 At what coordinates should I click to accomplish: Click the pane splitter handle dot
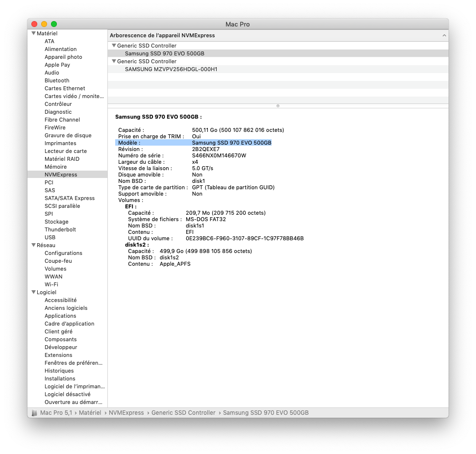point(278,106)
